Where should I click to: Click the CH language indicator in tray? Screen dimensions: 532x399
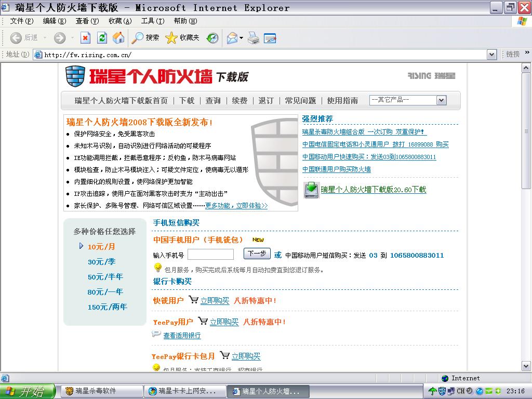coord(460,391)
